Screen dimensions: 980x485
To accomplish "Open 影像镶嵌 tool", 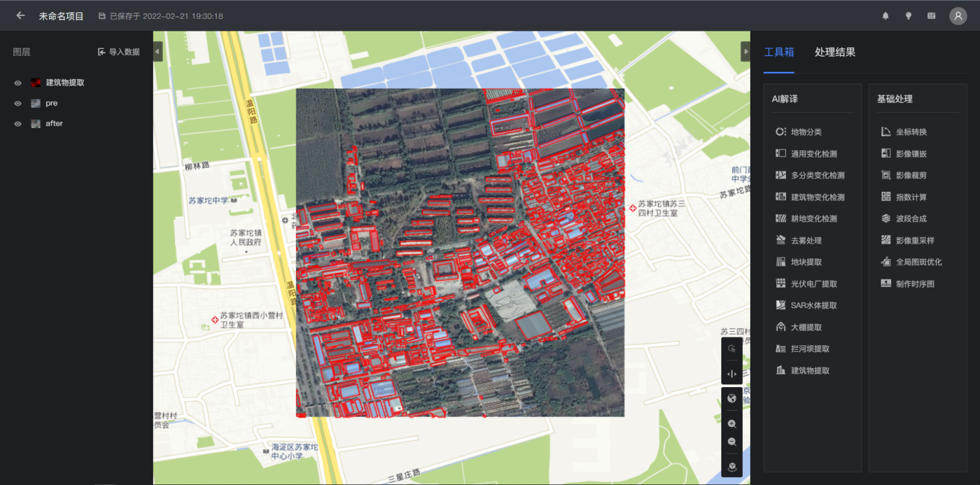I will point(904,154).
